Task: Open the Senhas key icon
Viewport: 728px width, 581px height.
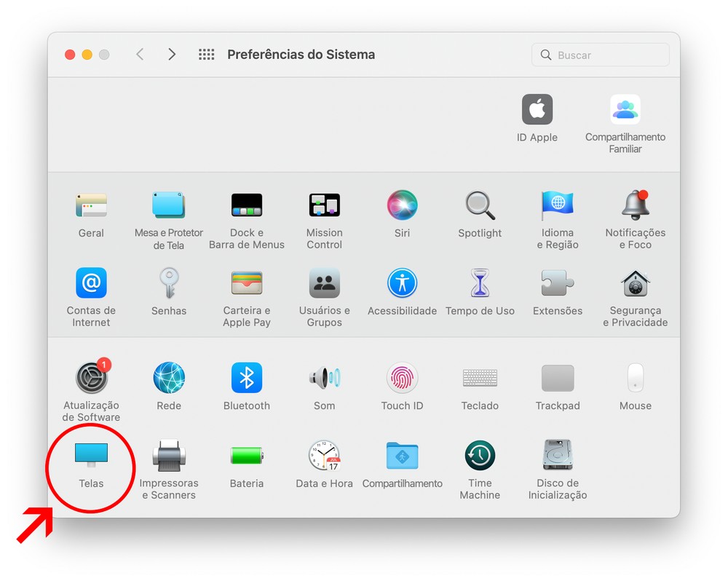Action: [169, 282]
